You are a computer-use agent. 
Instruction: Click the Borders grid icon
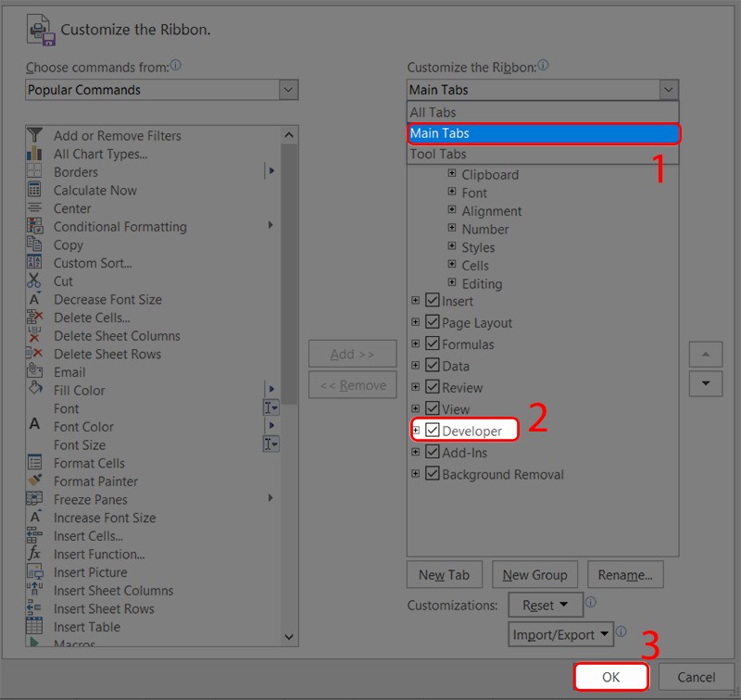tap(34, 171)
